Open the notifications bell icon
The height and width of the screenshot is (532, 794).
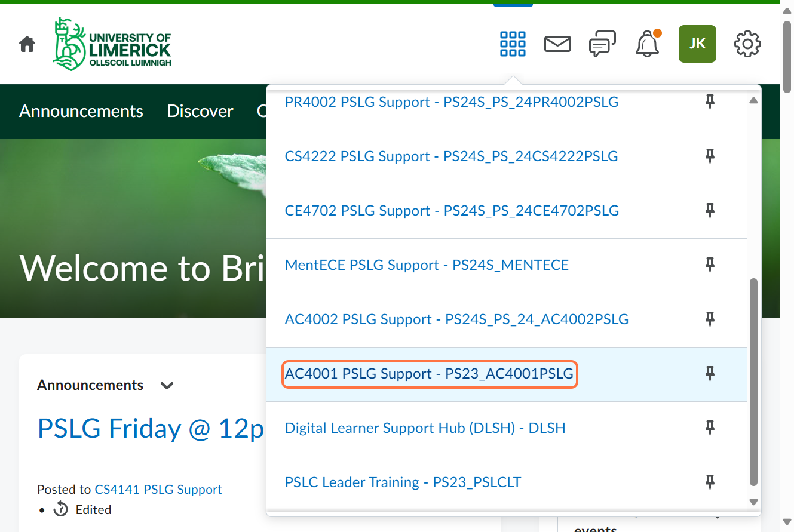pos(647,44)
